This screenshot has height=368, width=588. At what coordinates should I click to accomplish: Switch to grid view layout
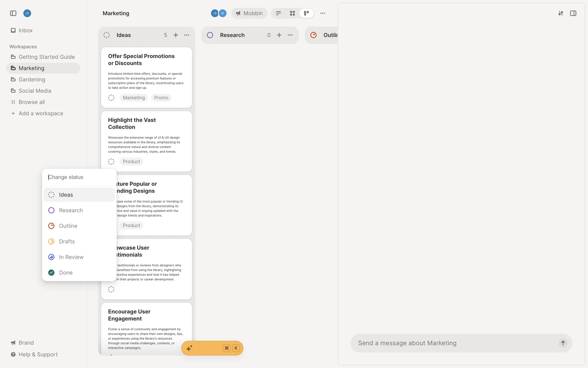coord(292,13)
